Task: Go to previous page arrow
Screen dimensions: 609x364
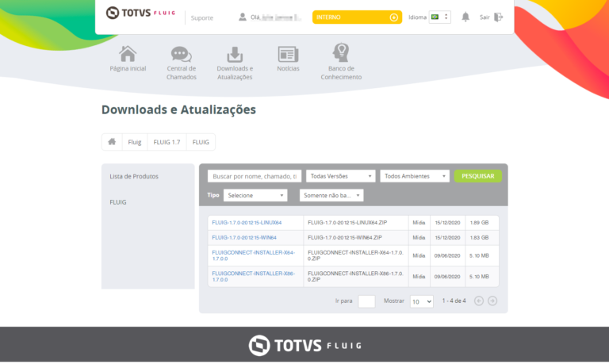Action: click(479, 301)
